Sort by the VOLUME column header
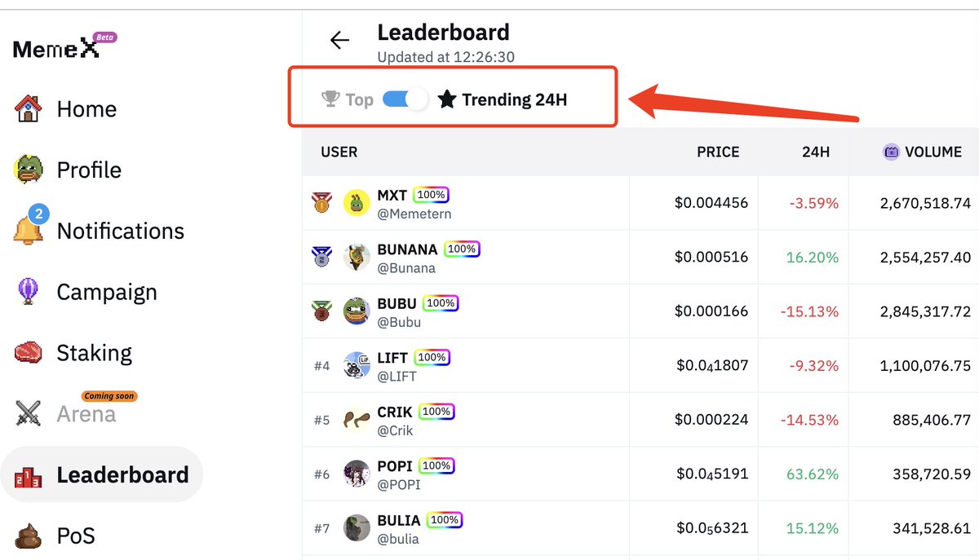 pos(923,152)
